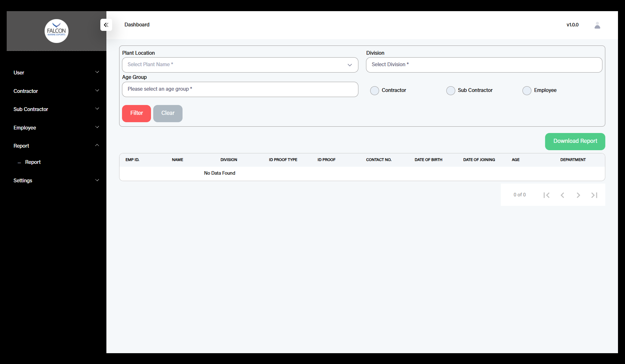The width and height of the screenshot is (625, 364).
Task: Click the Filter button
Action: 136,113
